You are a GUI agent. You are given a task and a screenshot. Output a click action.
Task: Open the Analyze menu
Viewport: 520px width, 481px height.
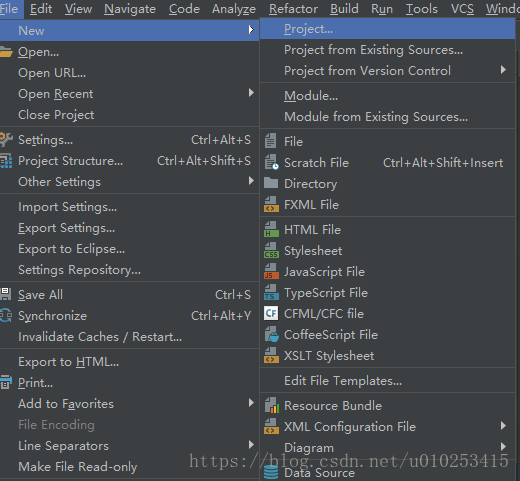[x=234, y=9]
